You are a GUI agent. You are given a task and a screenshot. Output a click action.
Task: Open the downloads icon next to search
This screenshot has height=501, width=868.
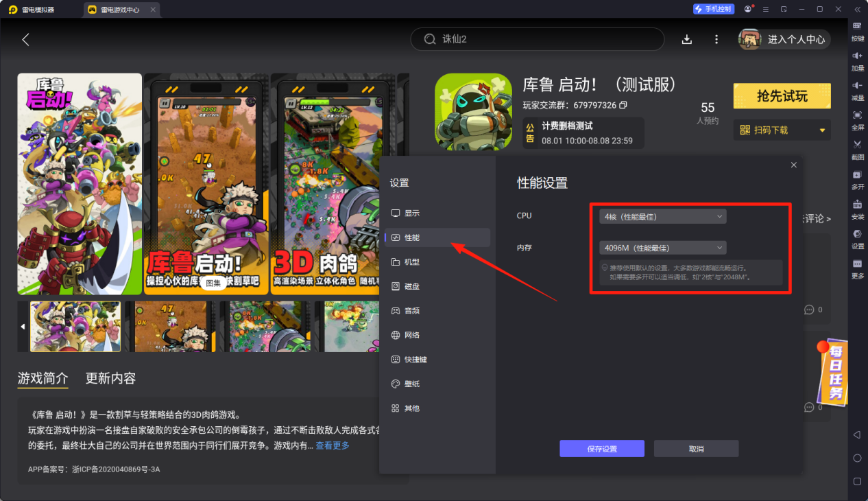click(x=686, y=39)
